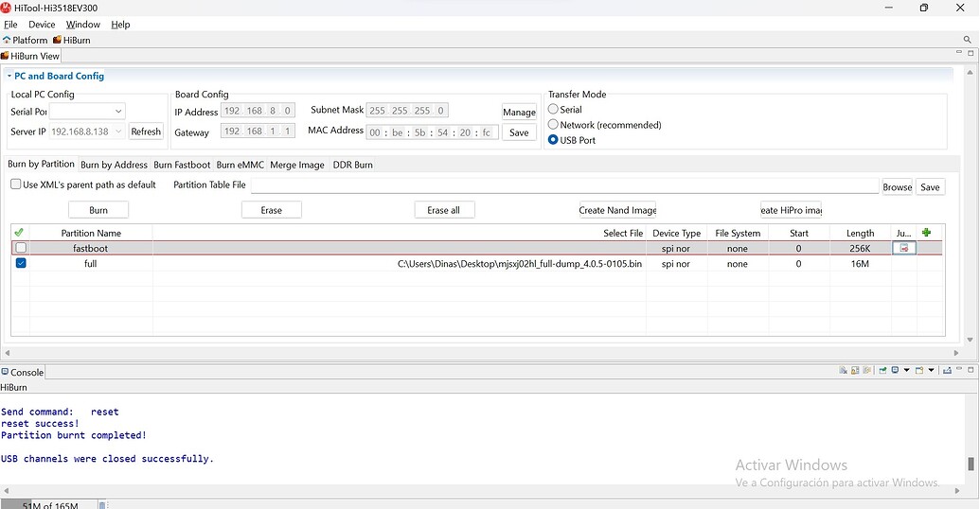Click the Platform perspective icon

[x=7, y=40]
